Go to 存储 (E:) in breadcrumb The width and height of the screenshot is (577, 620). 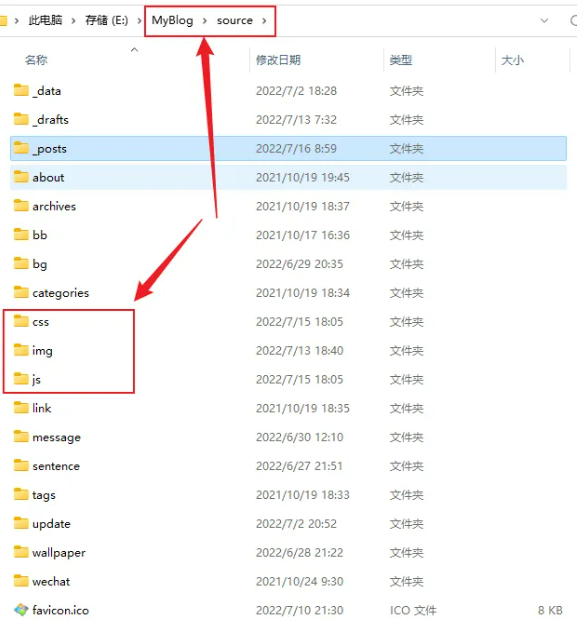click(x=107, y=20)
